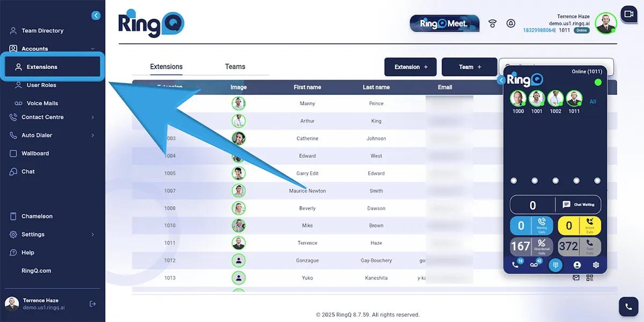
Task: Click the Online status badge in header
Action: click(x=581, y=31)
